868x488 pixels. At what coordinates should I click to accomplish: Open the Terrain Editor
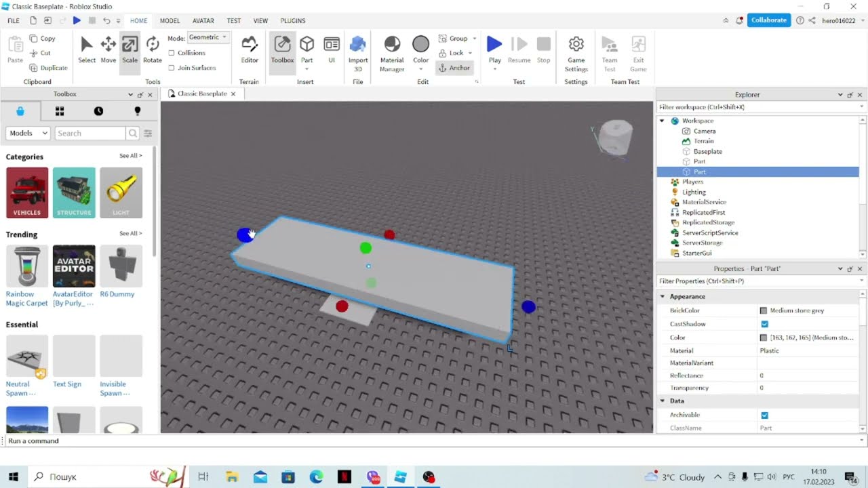point(250,51)
